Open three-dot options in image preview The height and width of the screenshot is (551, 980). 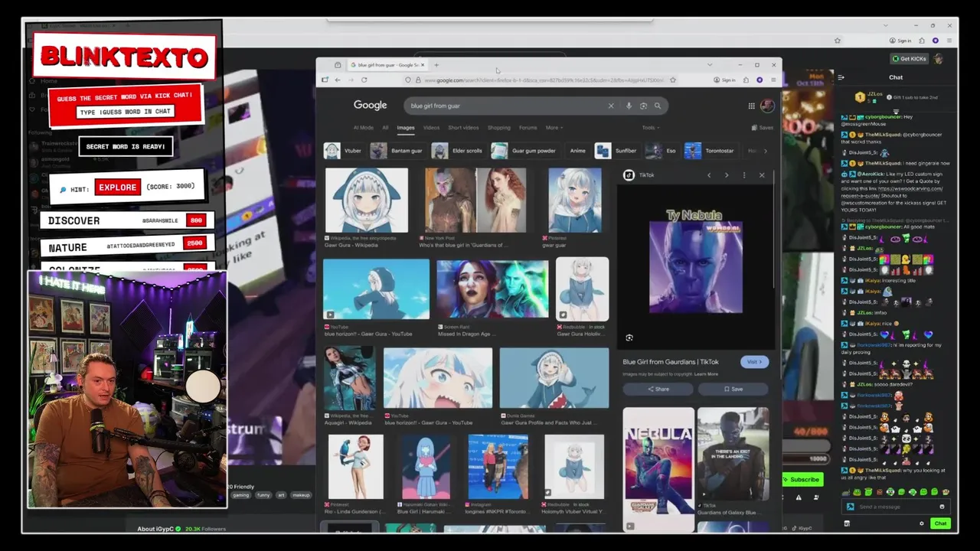743,175
